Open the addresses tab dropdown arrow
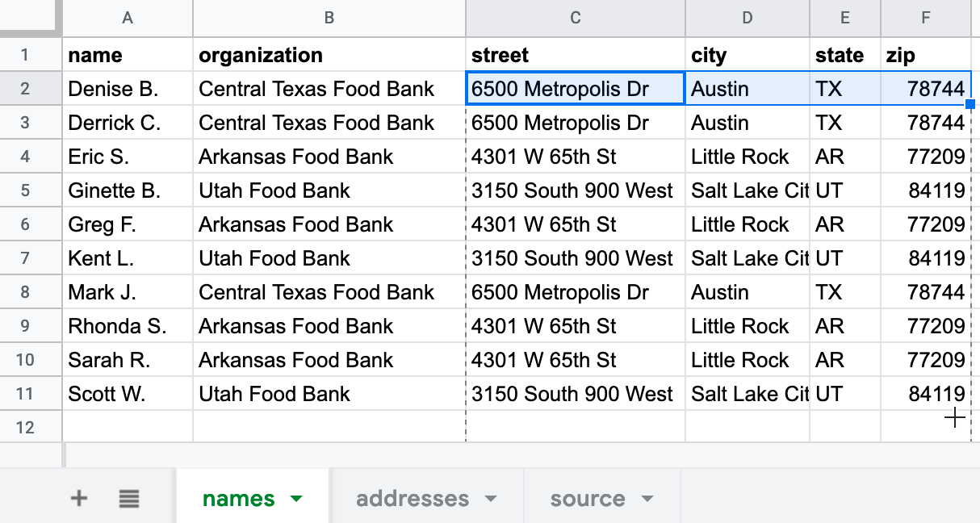 pyautogui.click(x=491, y=499)
